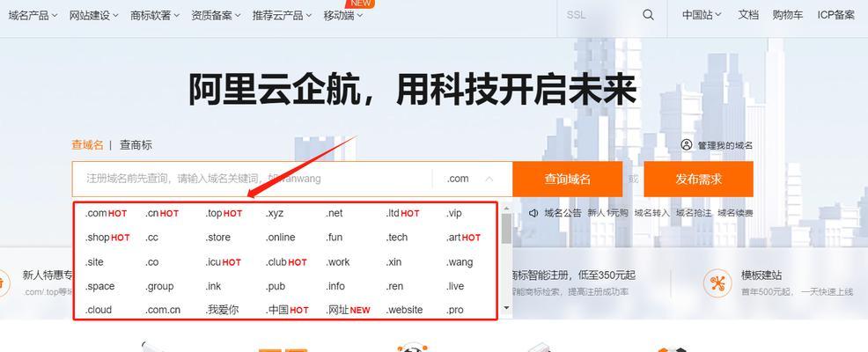Open the 推荐云产品 menu

click(283, 16)
